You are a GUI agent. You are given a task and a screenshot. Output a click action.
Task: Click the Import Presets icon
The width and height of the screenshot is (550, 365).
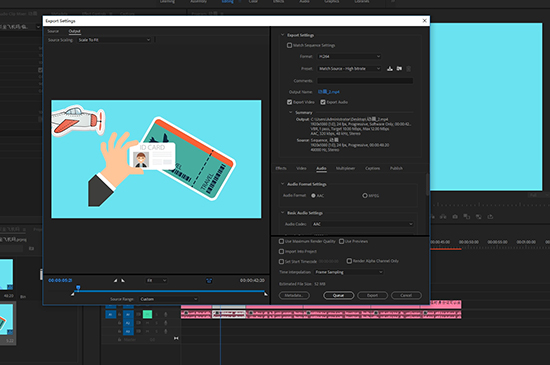click(x=399, y=69)
